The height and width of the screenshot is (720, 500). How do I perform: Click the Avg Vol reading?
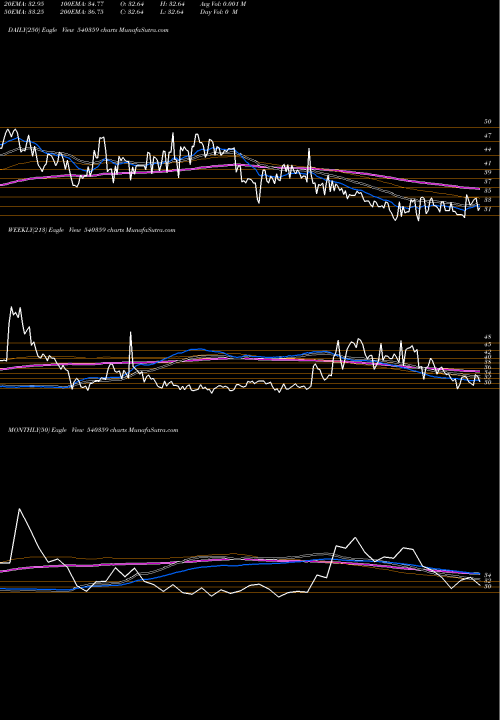[x=223, y=4]
